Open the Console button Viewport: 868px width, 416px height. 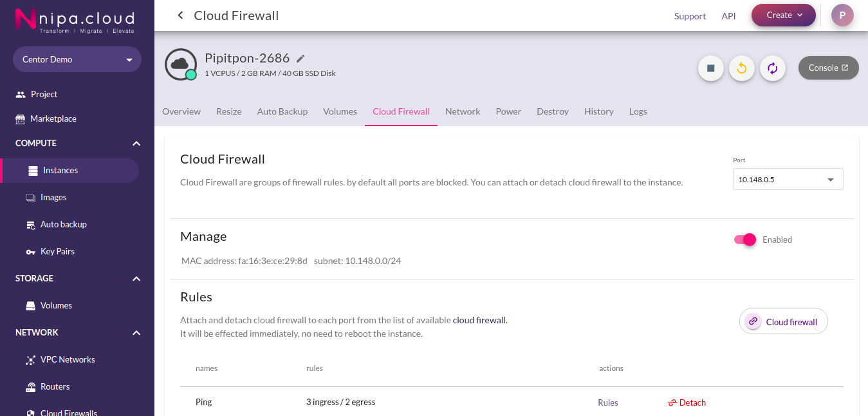pos(829,68)
